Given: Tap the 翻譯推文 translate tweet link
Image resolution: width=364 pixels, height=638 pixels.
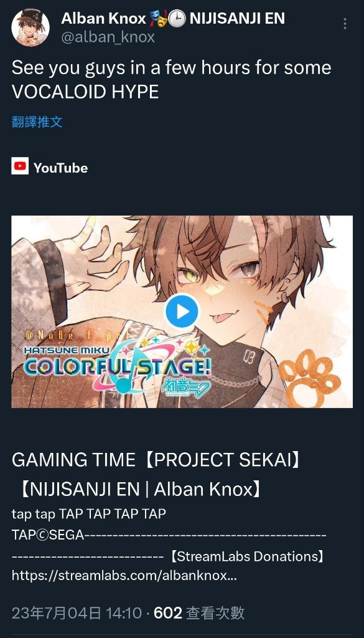Looking at the screenshot, I should (x=37, y=121).
